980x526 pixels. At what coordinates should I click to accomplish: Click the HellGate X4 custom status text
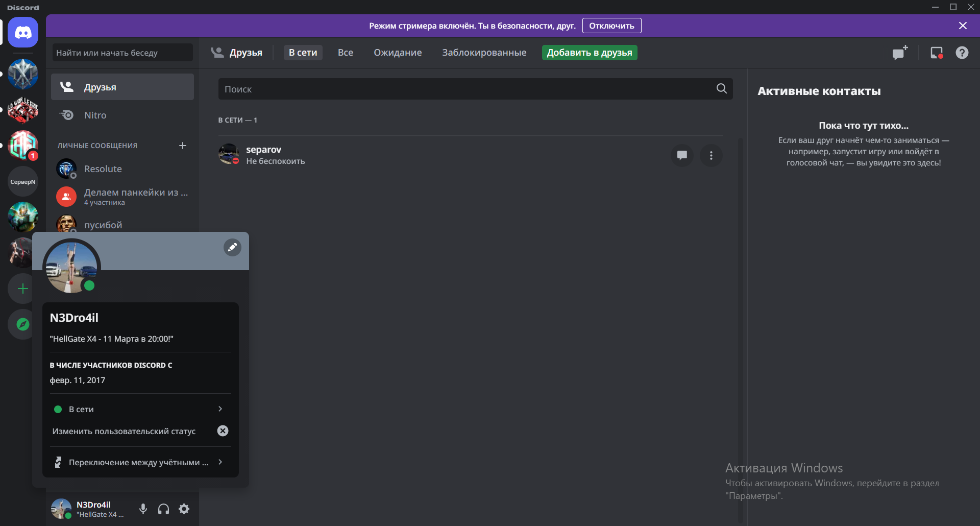(x=112, y=339)
